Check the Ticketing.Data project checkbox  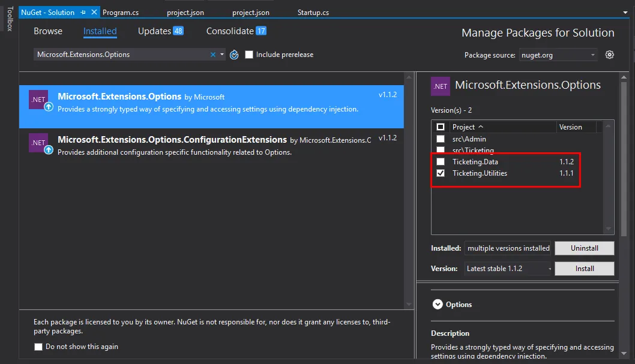tap(441, 162)
